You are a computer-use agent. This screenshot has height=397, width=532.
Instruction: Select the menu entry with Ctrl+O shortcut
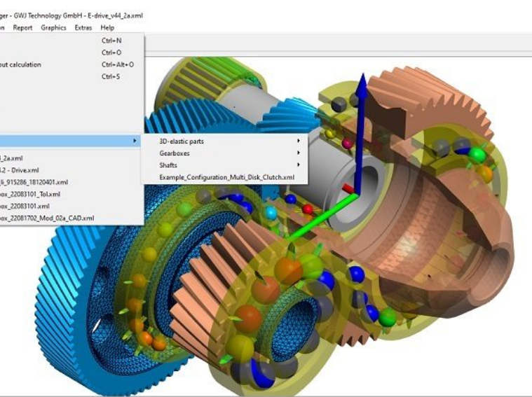pos(70,53)
